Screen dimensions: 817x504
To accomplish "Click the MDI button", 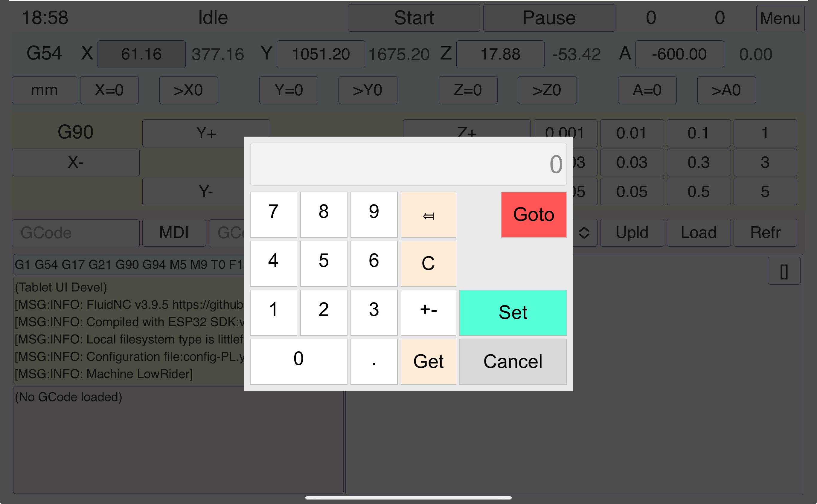I will point(174,232).
